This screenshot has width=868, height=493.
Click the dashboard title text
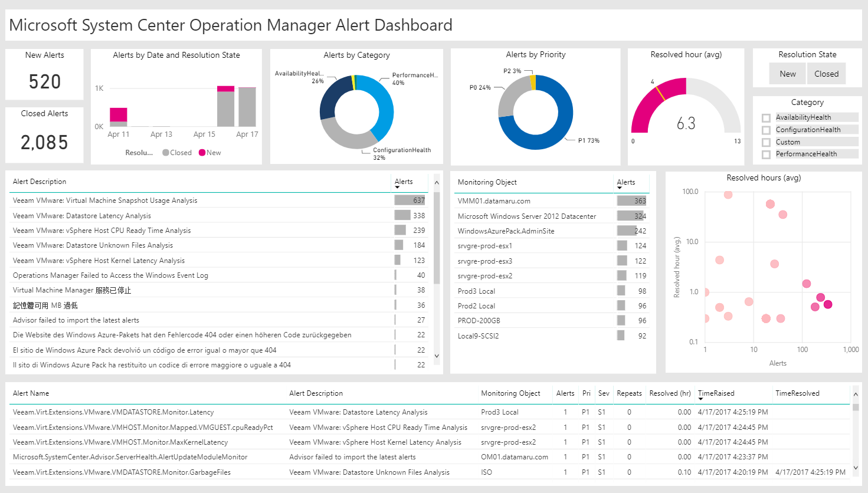[x=231, y=25]
